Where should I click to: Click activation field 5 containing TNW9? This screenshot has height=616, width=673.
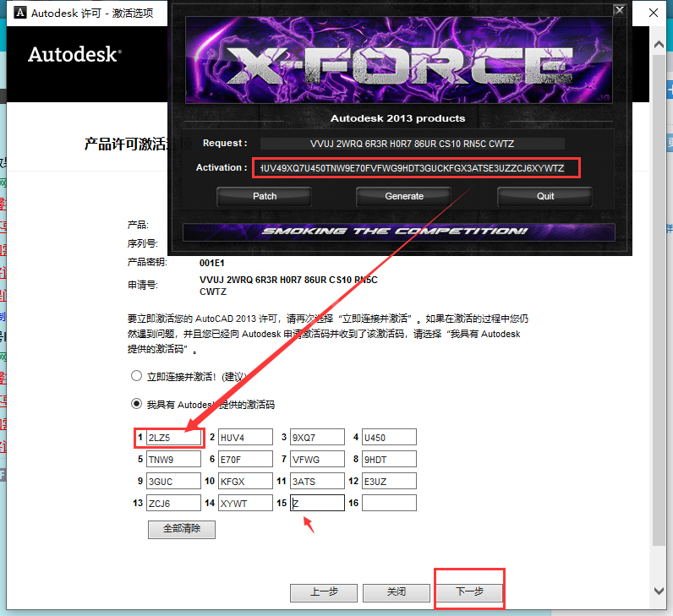[174, 459]
